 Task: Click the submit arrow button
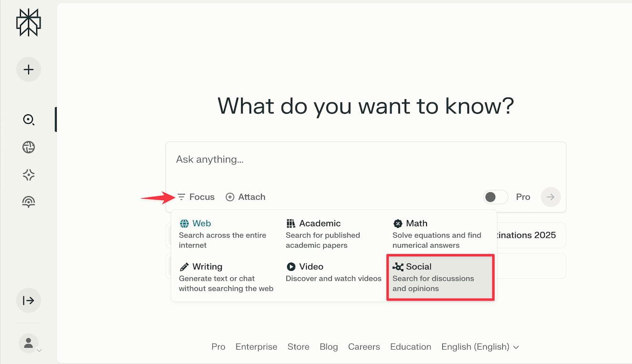550,197
